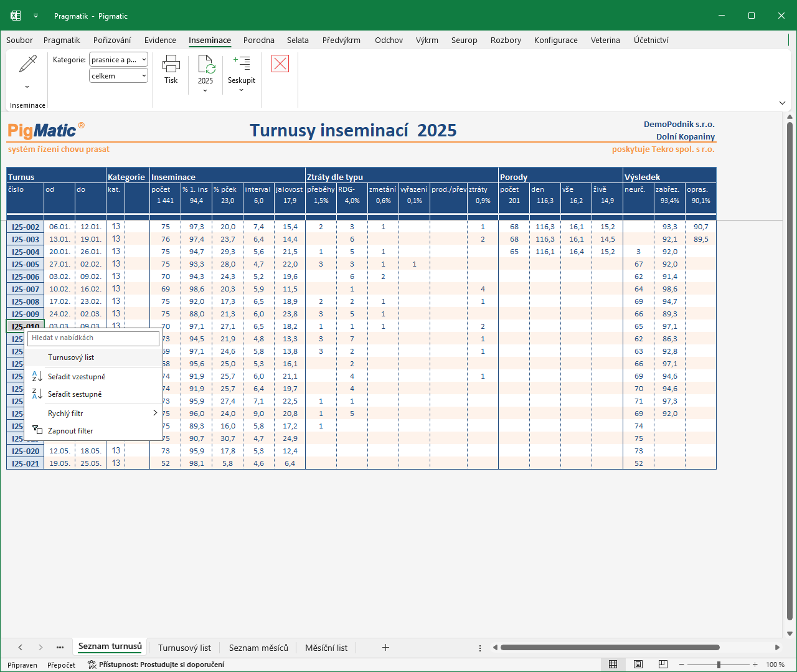
Task: Click zoom in plus button
Action: 755,665
